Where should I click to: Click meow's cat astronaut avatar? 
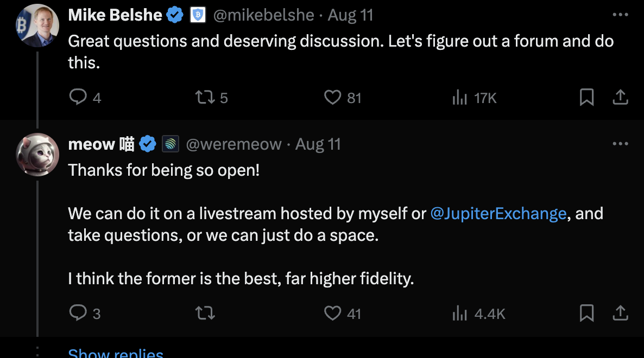[37, 155]
